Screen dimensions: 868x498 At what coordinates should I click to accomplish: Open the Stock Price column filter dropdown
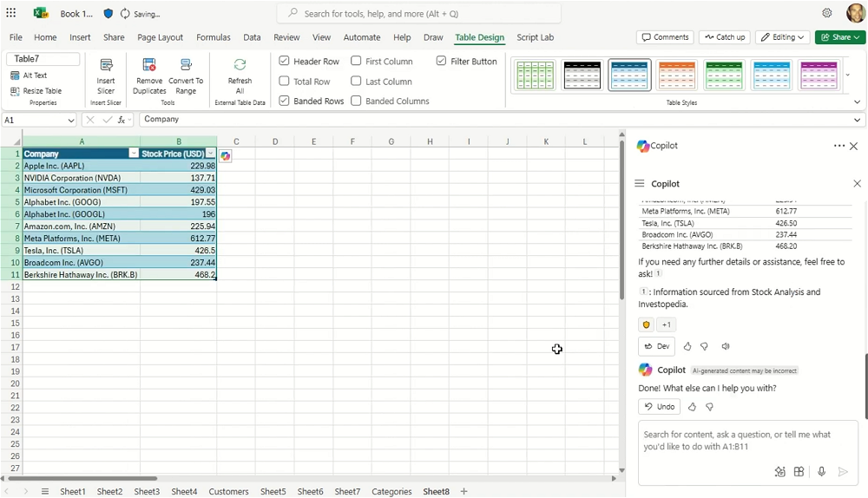[x=210, y=154]
